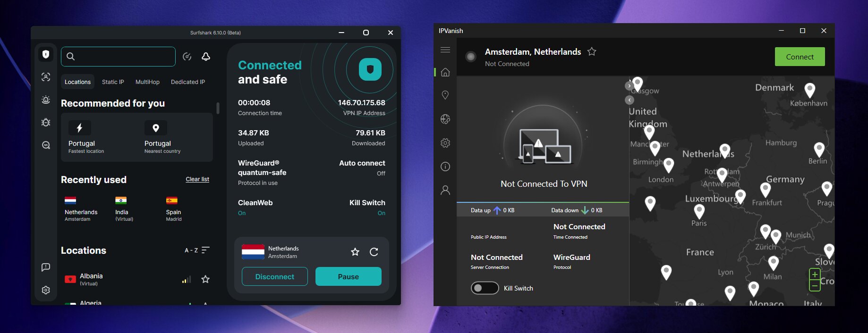Open IPVanish locations pin icon
This screenshot has height=333, width=868.
tap(445, 95)
